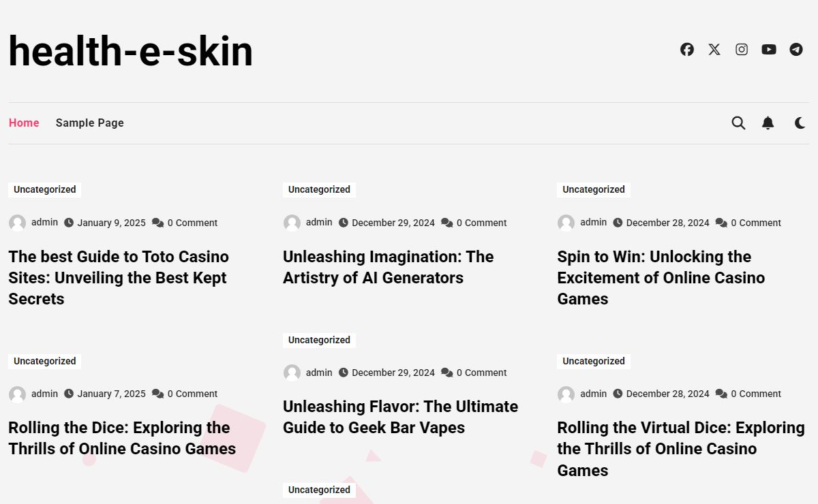Open 'Rolling the Virtual Dice' article title
This screenshot has width=818, height=504.
pyautogui.click(x=680, y=448)
